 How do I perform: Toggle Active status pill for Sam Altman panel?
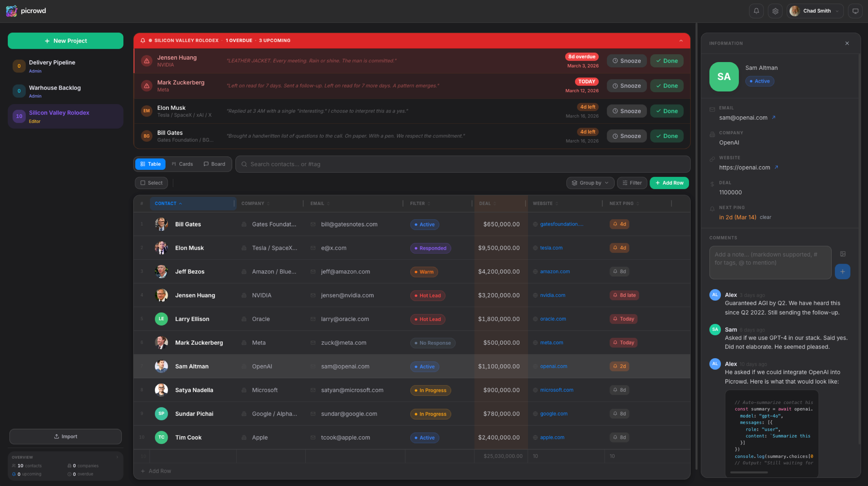coord(759,81)
